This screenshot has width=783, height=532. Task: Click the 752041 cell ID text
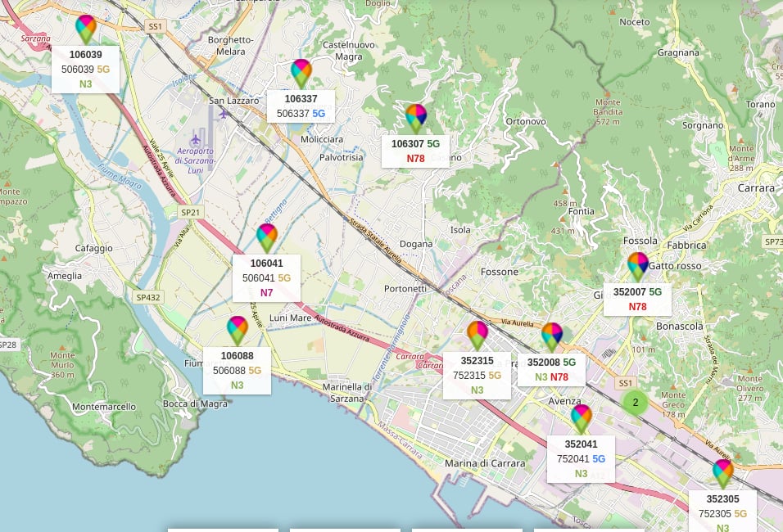573,458
